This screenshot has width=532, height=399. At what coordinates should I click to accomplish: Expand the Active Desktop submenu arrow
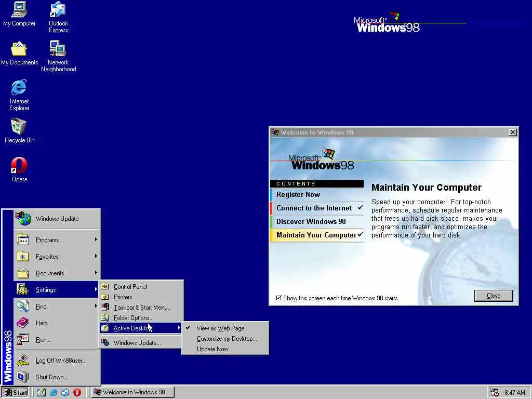179,328
